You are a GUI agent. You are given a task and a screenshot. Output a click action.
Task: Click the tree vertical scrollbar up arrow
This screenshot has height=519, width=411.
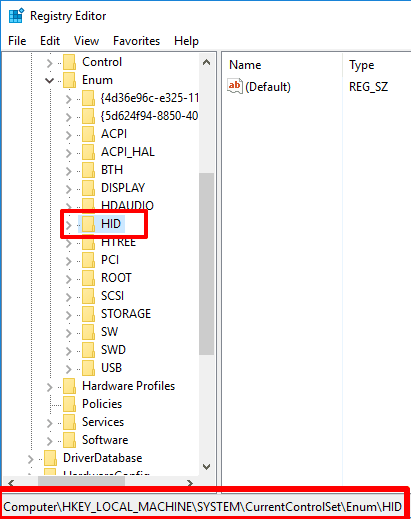(x=206, y=62)
